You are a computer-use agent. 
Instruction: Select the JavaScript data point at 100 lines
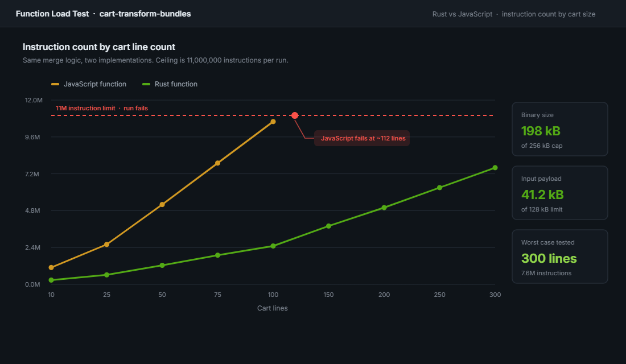point(273,122)
